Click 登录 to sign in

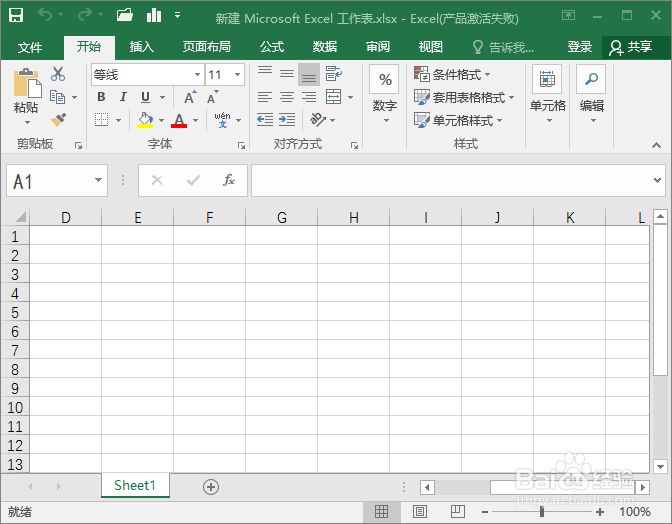coord(579,47)
